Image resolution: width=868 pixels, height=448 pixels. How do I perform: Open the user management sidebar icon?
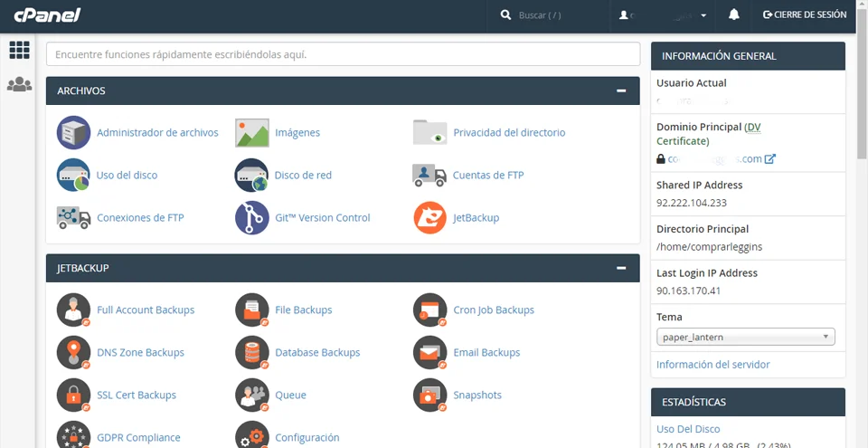19,84
